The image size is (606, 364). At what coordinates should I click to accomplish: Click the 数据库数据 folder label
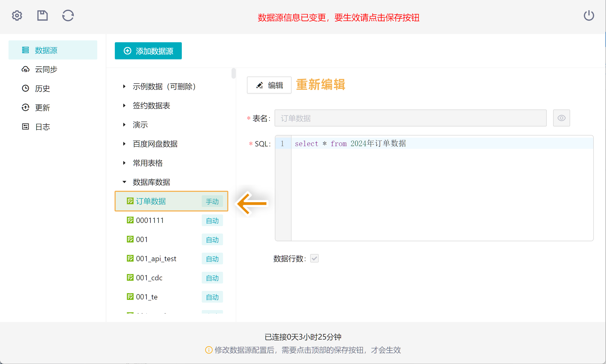[151, 182]
